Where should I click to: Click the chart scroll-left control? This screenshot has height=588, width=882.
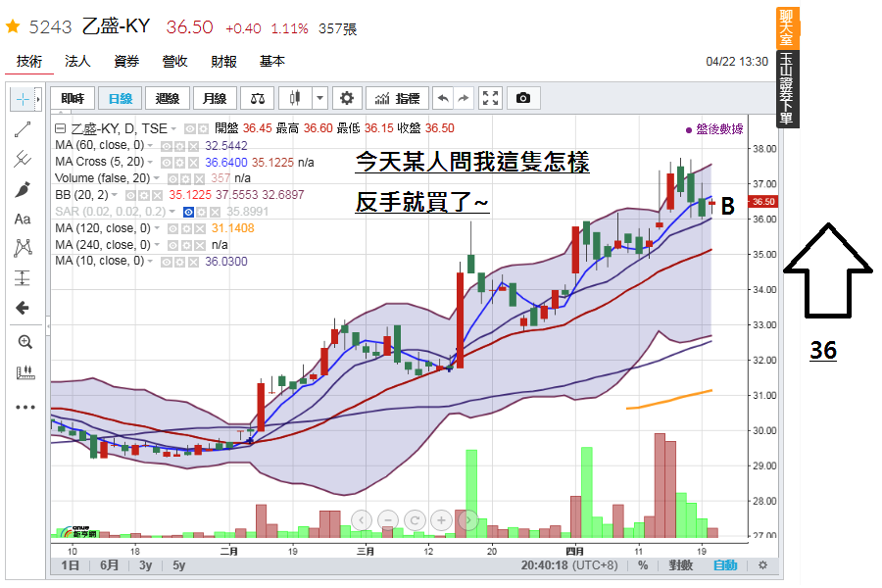click(x=361, y=520)
